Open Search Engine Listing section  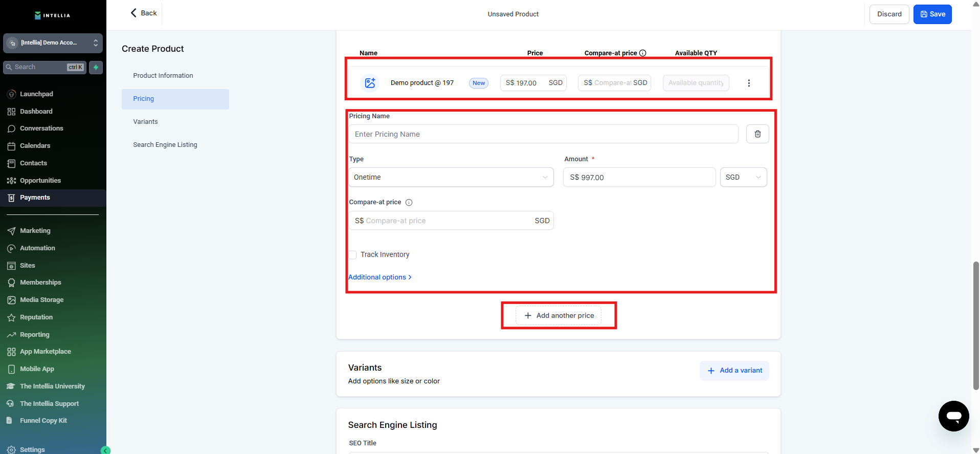(165, 145)
